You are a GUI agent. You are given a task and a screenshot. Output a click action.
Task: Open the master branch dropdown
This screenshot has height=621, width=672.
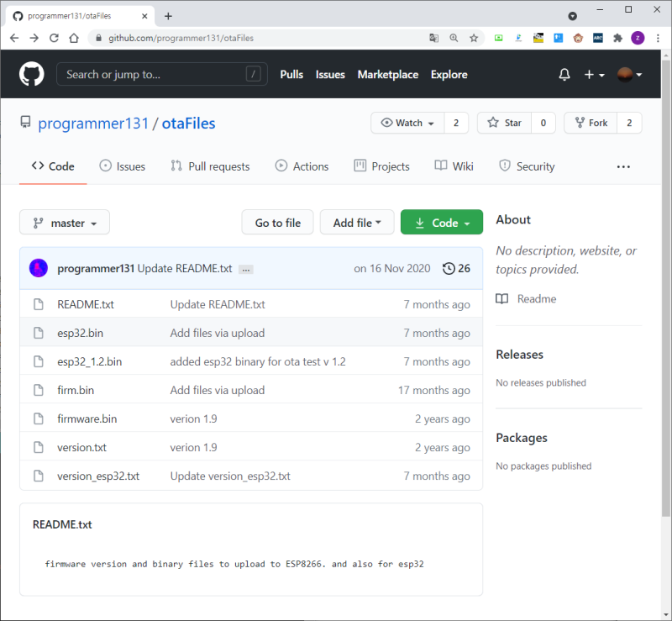pos(64,222)
